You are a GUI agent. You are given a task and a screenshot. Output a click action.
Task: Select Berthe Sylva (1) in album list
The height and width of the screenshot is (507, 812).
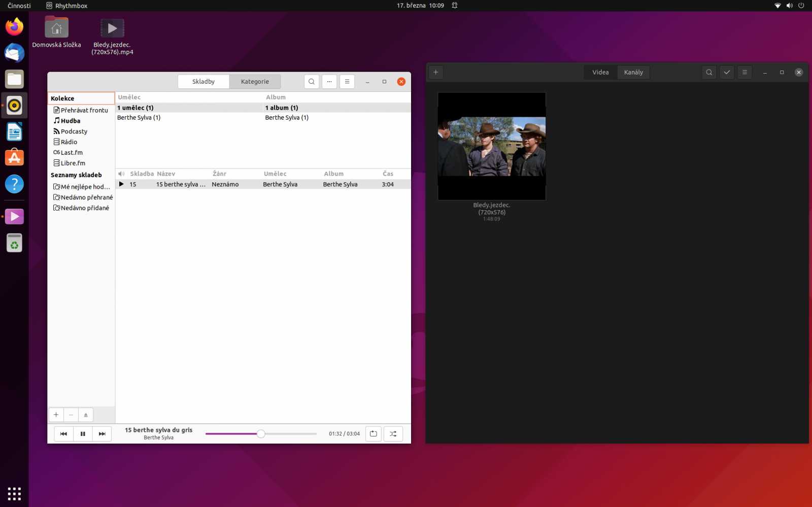pyautogui.click(x=337, y=118)
